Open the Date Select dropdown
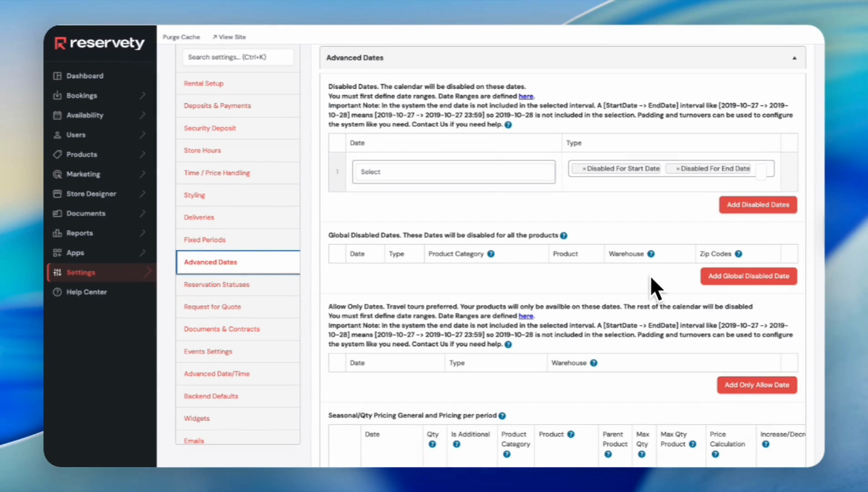The height and width of the screenshot is (492, 868). 453,172
